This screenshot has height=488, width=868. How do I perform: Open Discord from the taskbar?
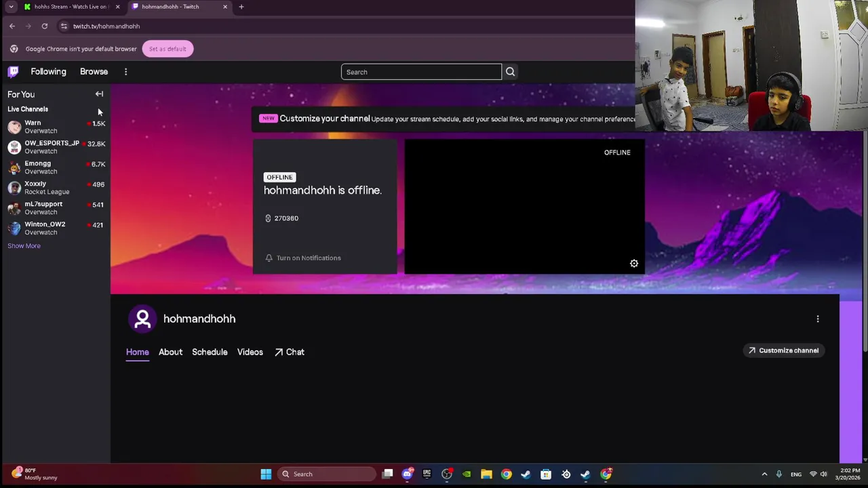(x=407, y=474)
